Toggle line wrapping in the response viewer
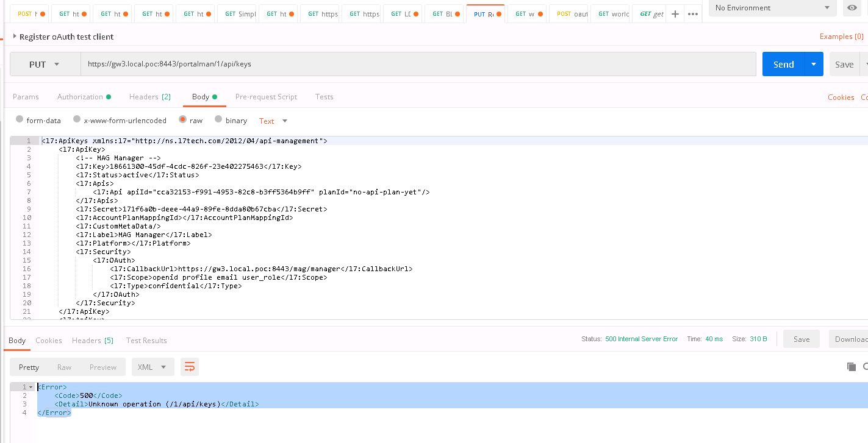868x443 pixels. [x=189, y=367]
